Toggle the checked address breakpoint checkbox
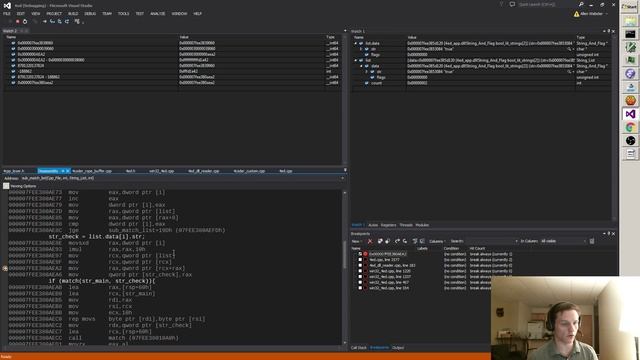Image resolution: width=640 pixels, height=360 pixels. (360, 254)
